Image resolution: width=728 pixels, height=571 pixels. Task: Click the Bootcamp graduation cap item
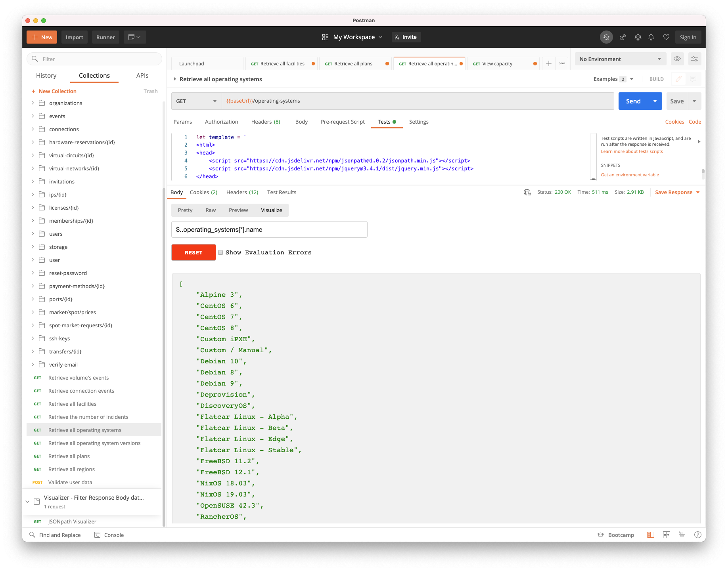[x=616, y=535]
